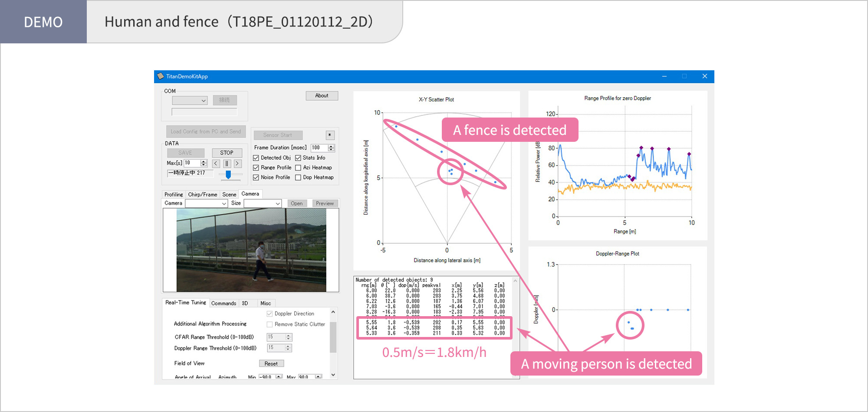Adjust Doppler Range Threshold spinner
The image size is (868, 412).
point(288,348)
